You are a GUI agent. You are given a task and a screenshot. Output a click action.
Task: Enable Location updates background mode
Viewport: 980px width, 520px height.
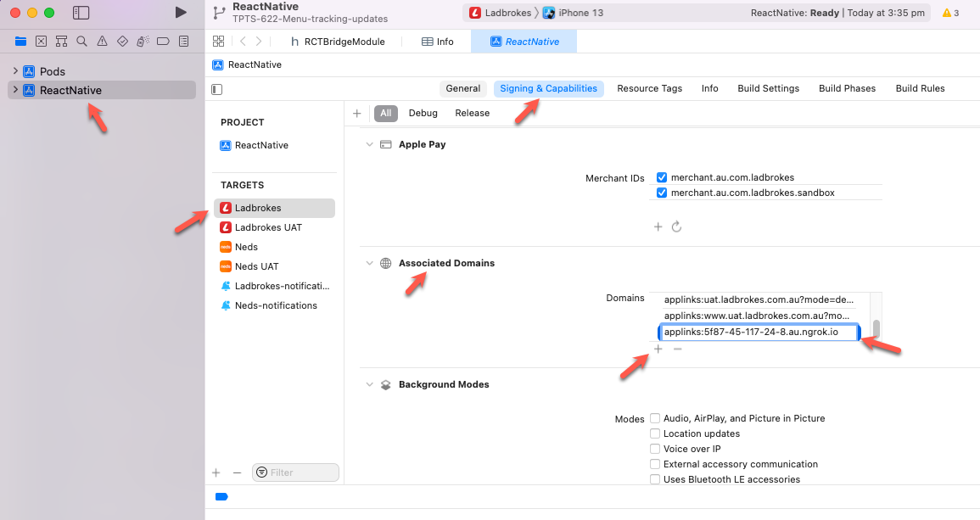[655, 433]
